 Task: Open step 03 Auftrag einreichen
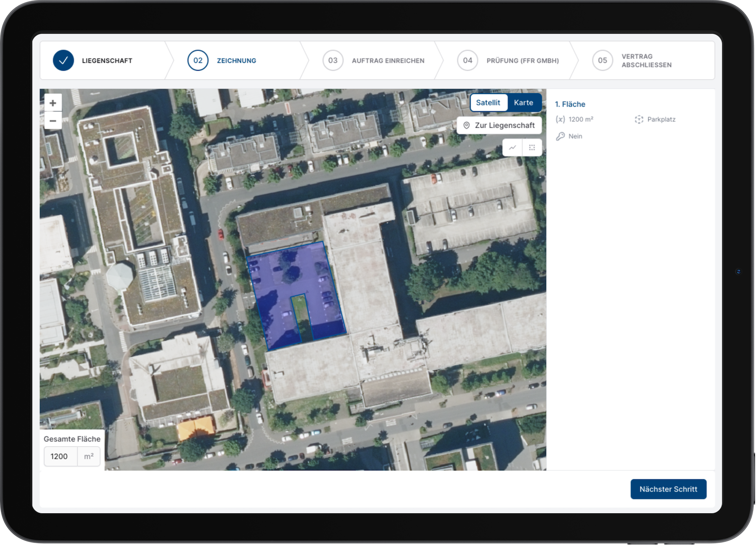point(373,60)
